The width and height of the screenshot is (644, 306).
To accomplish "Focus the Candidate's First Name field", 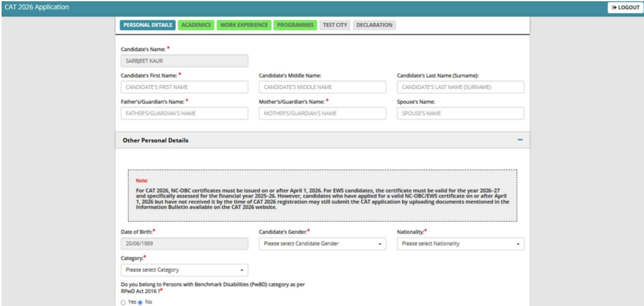I will [x=184, y=87].
